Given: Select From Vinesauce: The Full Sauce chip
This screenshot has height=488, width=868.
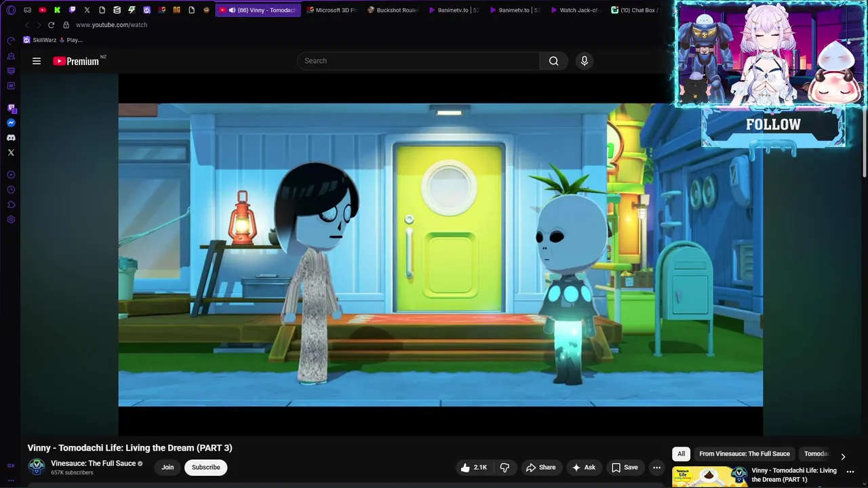Looking at the screenshot, I should coord(745,454).
